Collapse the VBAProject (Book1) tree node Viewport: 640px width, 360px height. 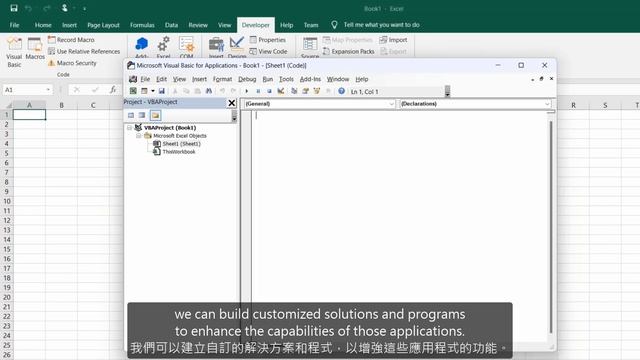tap(129, 128)
